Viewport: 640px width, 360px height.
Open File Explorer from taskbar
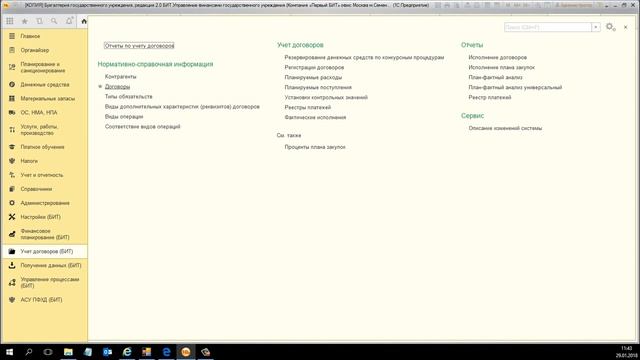pyautogui.click(x=68, y=352)
